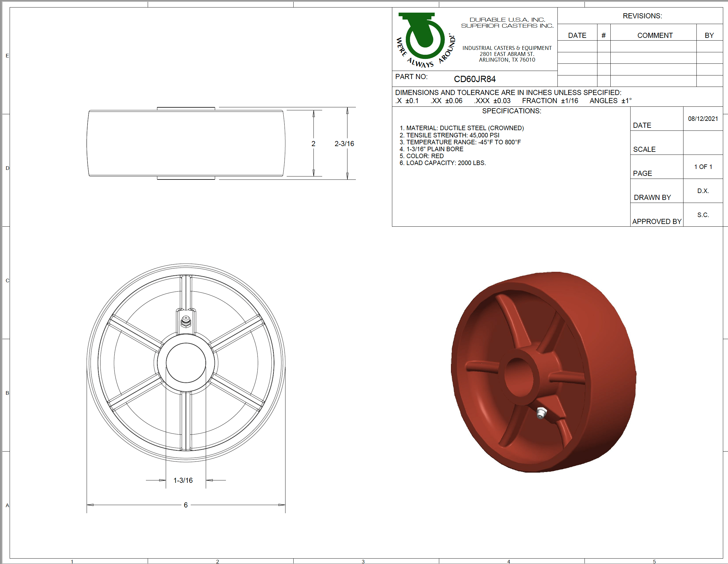Click the SCALE label
The width and height of the screenshot is (728, 564).
point(644,149)
